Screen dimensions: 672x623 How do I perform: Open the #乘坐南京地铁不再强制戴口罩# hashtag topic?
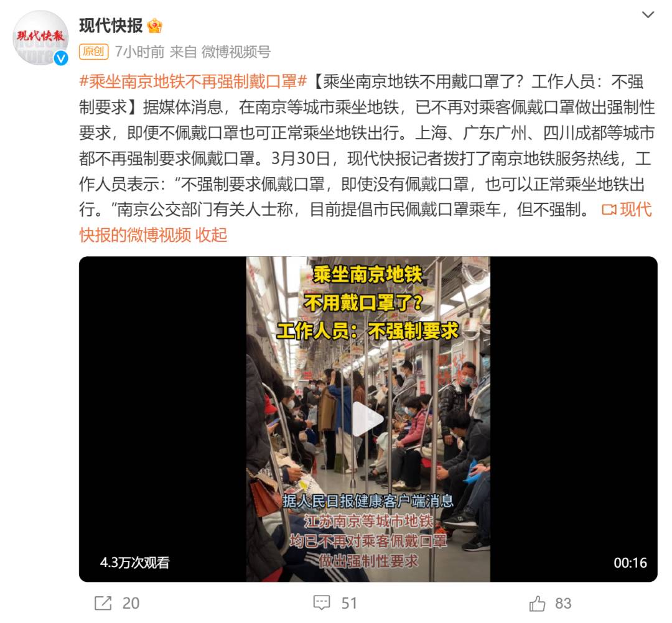pos(194,81)
